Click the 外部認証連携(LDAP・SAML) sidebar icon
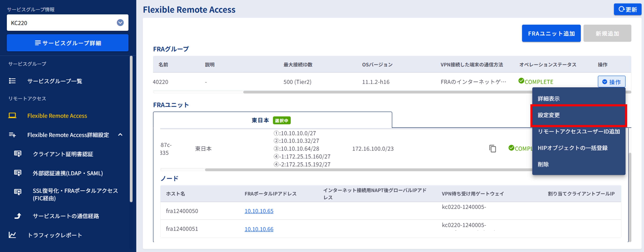Screen dimensions: 644x252 coord(18,173)
